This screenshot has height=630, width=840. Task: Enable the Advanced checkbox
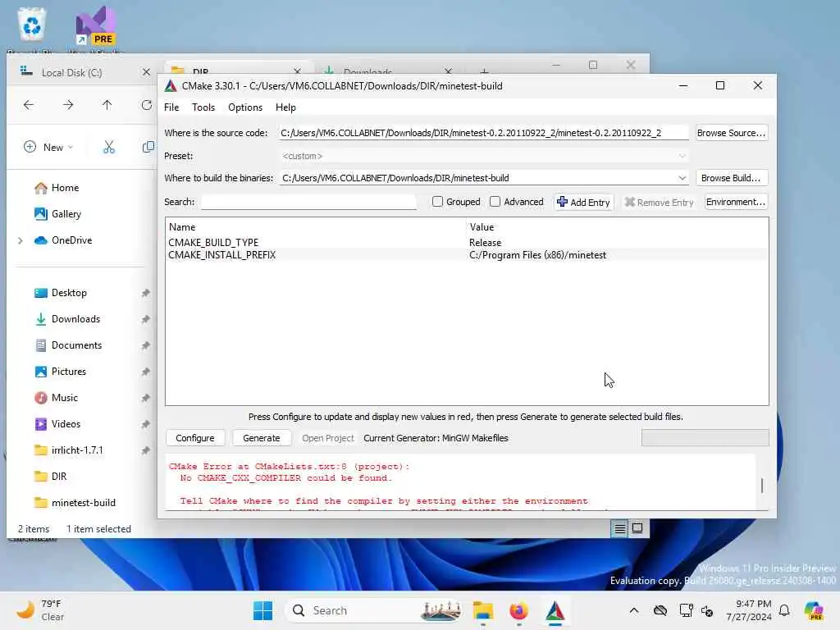point(495,202)
